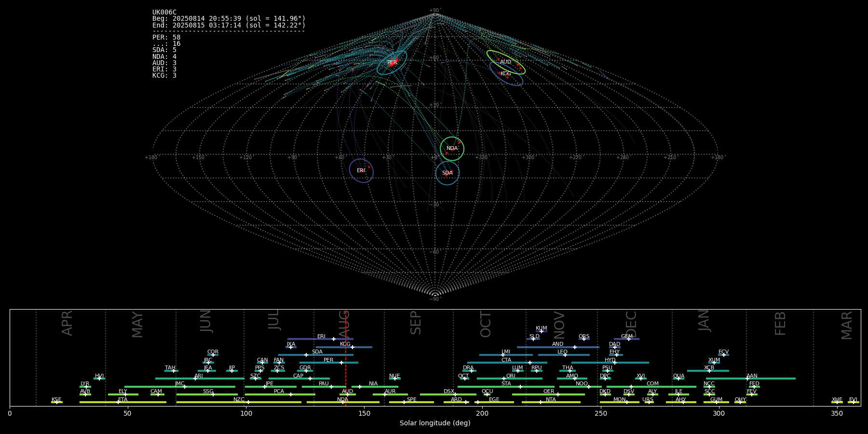Click the 'KCG: 3' count entry
The height and width of the screenshot is (434, 868).
(x=164, y=75)
